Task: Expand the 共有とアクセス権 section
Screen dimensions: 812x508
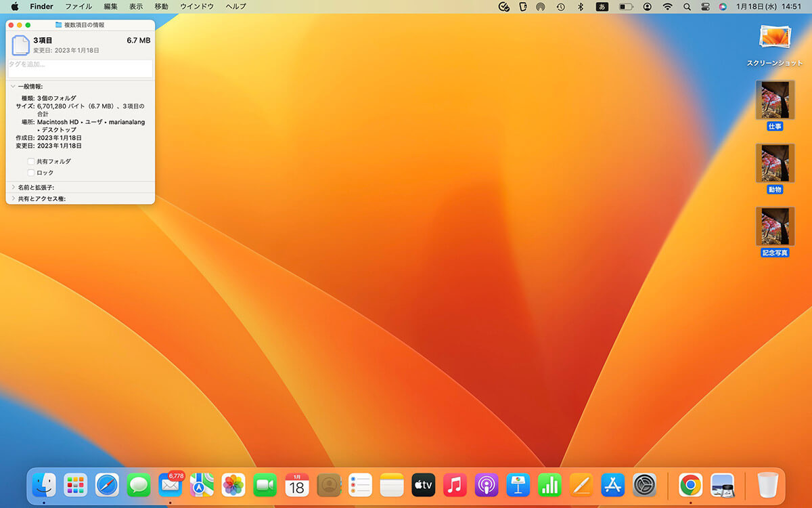Action: [x=13, y=199]
